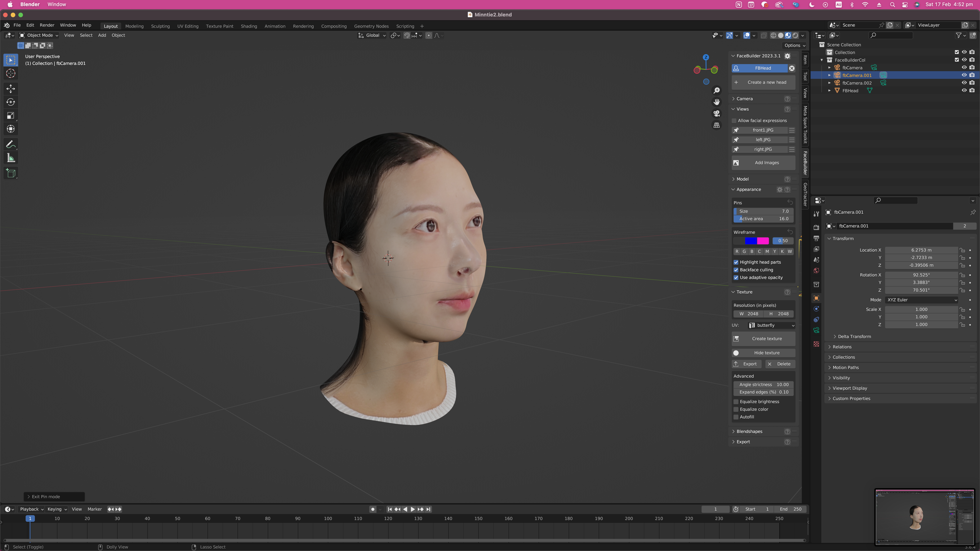The width and height of the screenshot is (980, 551).
Task: Select the Move tool
Action: coord(11,89)
